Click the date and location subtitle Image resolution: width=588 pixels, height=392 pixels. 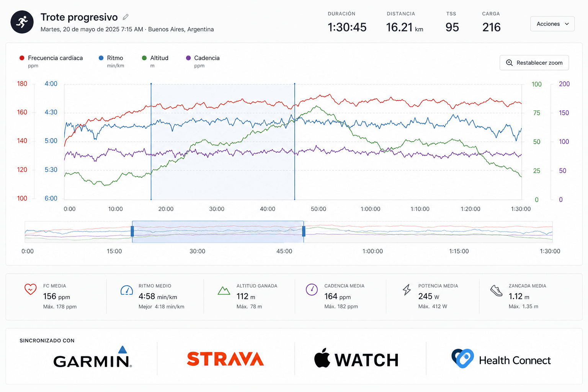pyautogui.click(x=127, y=29)
